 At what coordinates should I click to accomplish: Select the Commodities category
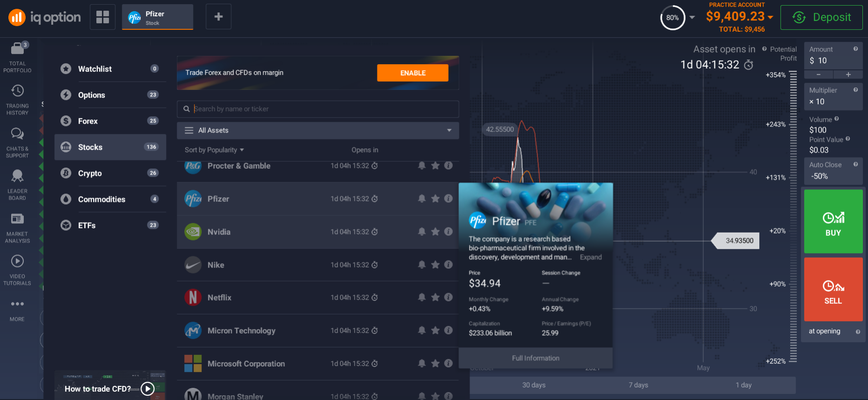coord(110,199)
